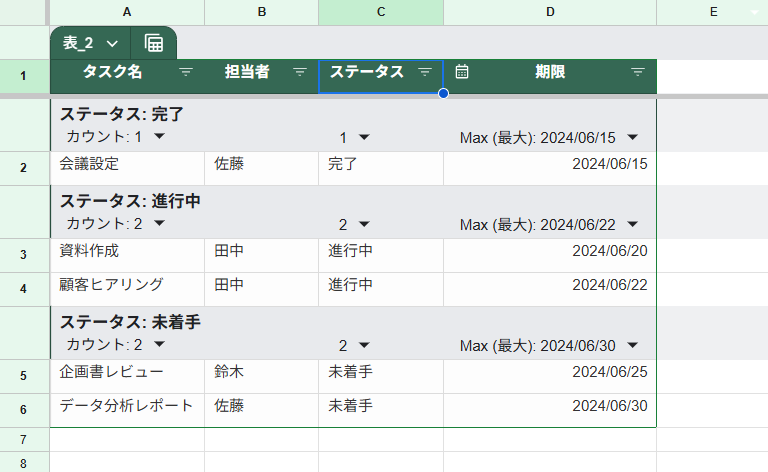Image resolution: width=768 pixels, height=472 pixels.
Task: Select row 3 header number
Action: click(23, 255)
